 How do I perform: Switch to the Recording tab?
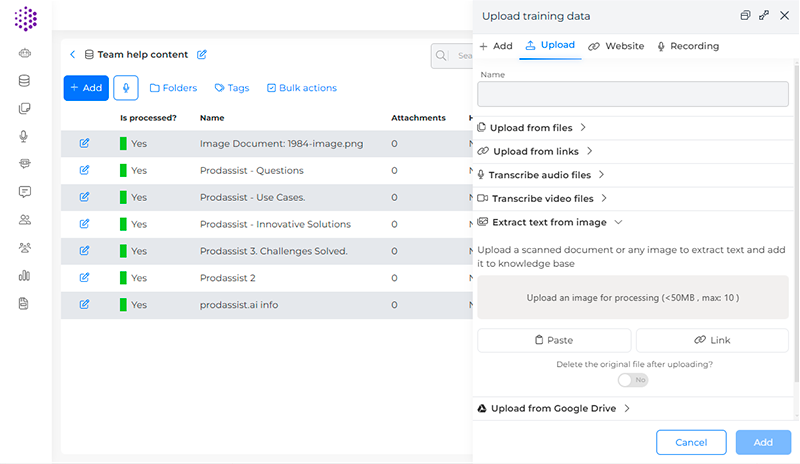[x=688, y=46]
